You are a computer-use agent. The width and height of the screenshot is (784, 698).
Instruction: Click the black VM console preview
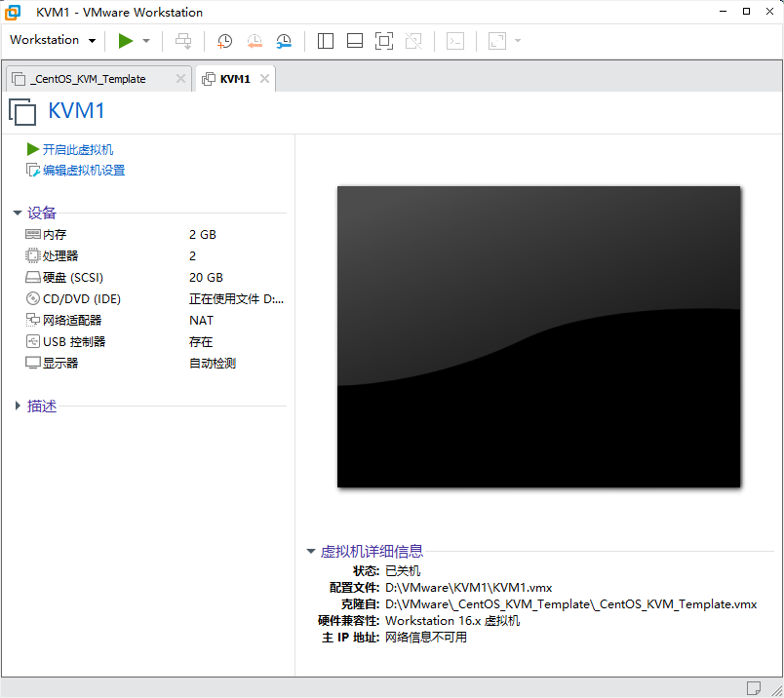538,336
